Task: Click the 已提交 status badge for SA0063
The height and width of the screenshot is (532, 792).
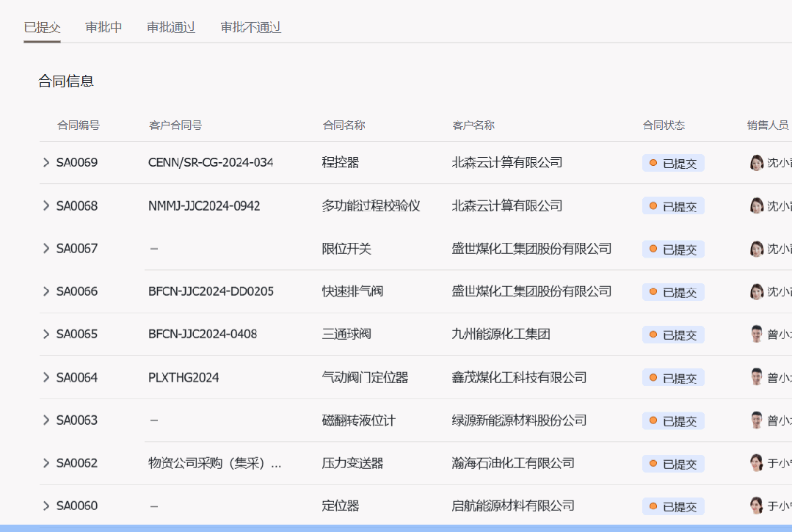Action: click(x=673, y=421)
